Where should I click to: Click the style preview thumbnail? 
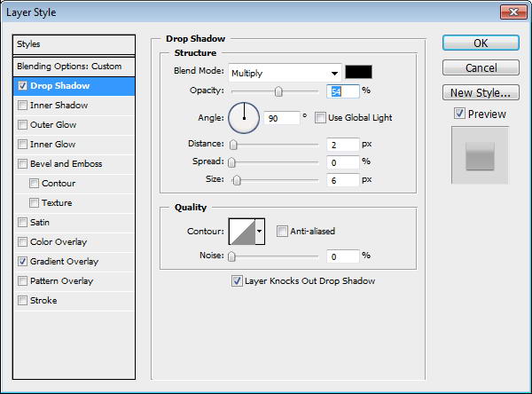(480, 155)
